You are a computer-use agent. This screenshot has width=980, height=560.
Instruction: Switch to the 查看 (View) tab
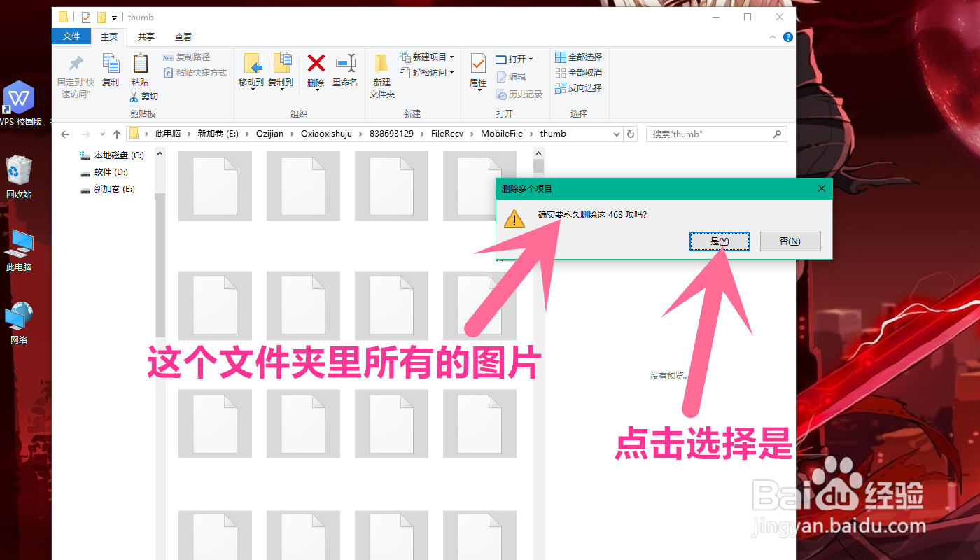(183, 37)
